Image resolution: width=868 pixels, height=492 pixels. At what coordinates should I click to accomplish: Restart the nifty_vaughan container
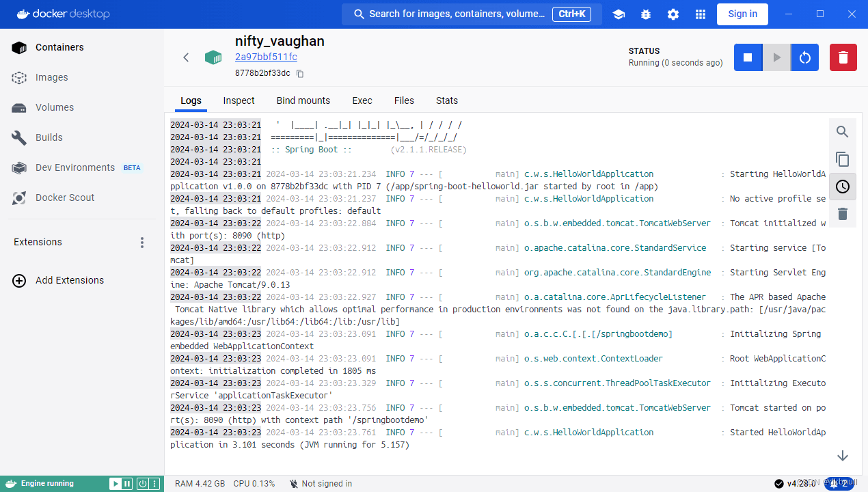pyautogui.click(x=805, y=57)
